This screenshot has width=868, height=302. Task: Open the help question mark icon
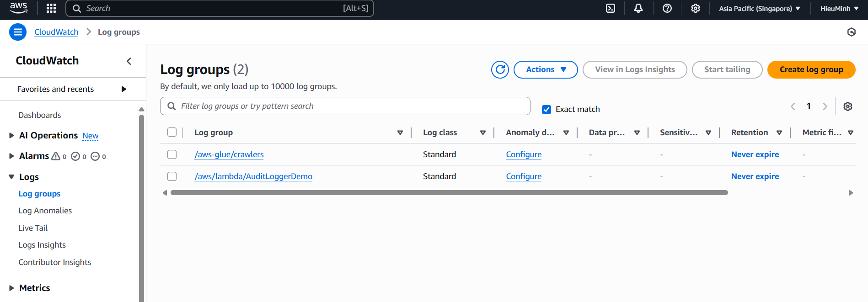pos(667,8)
